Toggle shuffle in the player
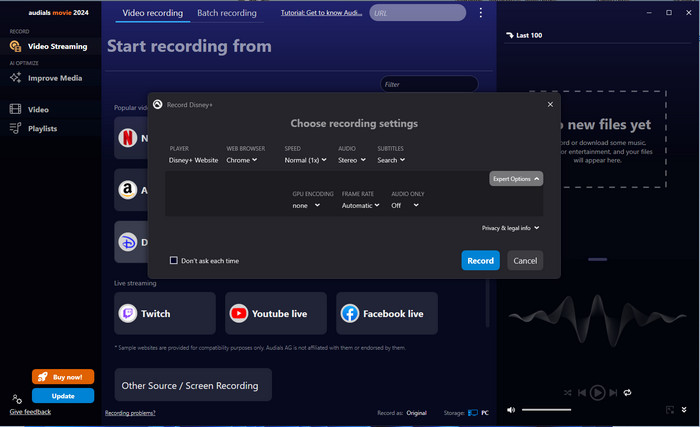700x427 pixels. 567,393
